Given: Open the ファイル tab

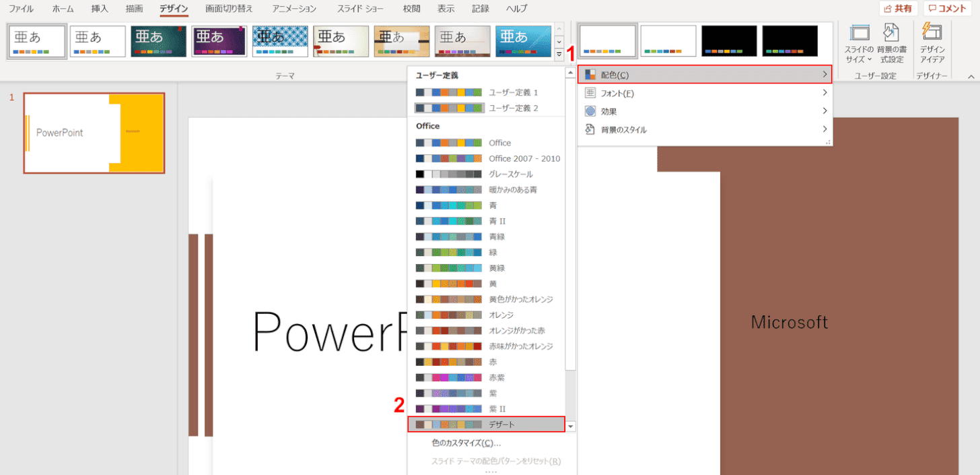Looking at the screenshot, I should coord(22,9).
